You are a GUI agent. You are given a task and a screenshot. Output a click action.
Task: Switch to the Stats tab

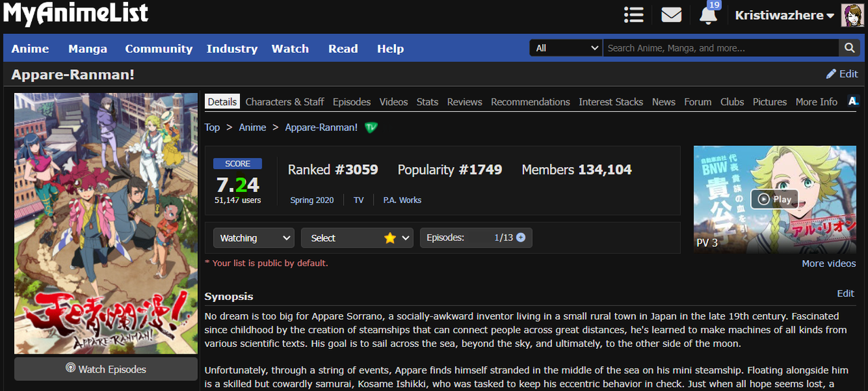pyautogui.click(x=427, y=102)
